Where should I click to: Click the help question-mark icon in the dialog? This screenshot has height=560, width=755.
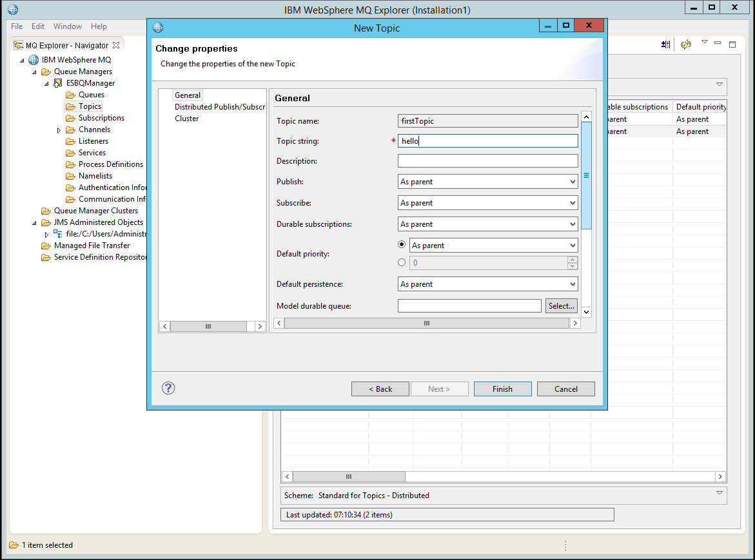click(168, 389)
